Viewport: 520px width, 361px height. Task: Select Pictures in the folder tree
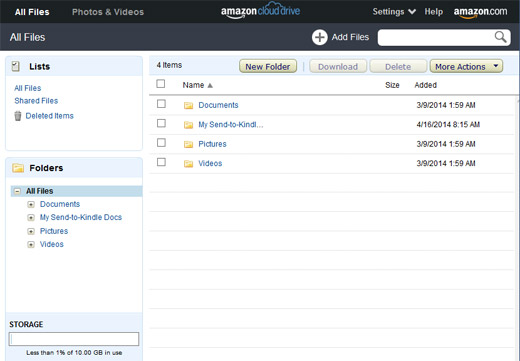[x=54, y=231]
